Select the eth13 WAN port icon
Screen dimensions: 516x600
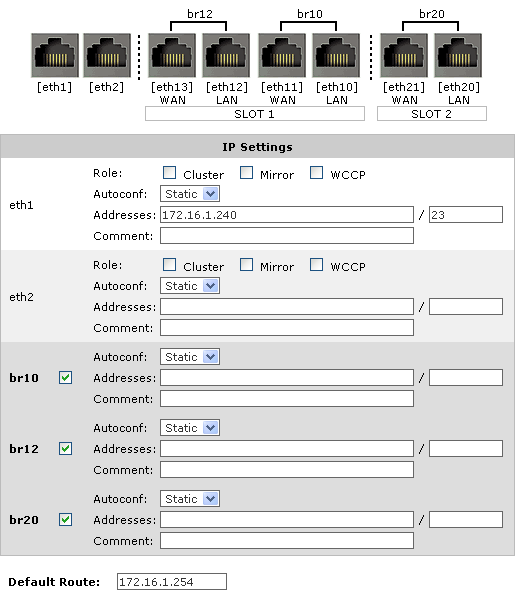coord(172,55)
